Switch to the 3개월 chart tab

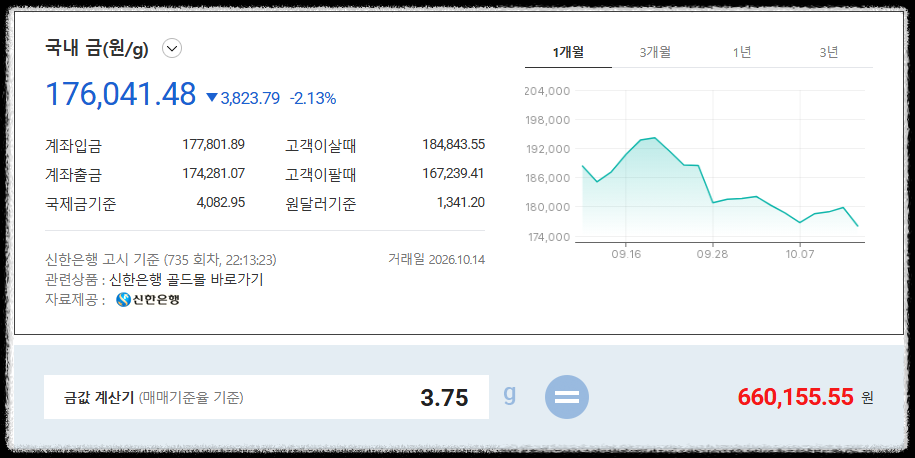[x=655, y=52]
